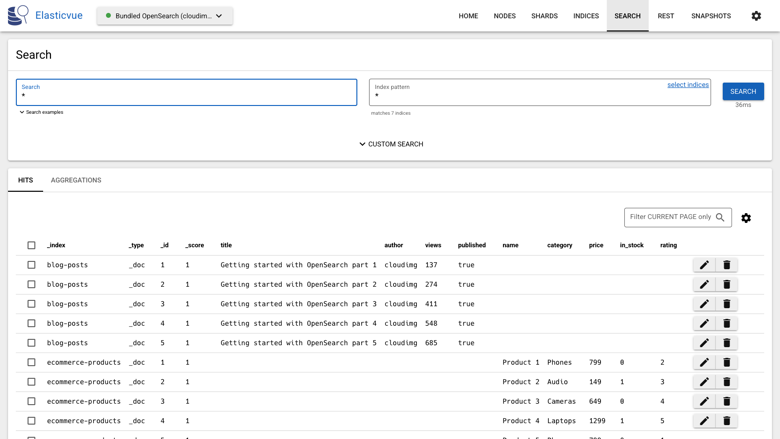780x439 pixels.
Task: Switch to the AGGREGATIONS tab
Action: pyautogui.click(x=76, y=180)
